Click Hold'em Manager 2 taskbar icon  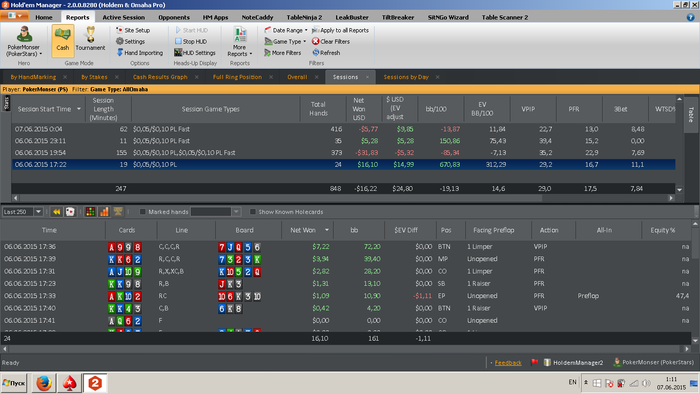point(95,383)
